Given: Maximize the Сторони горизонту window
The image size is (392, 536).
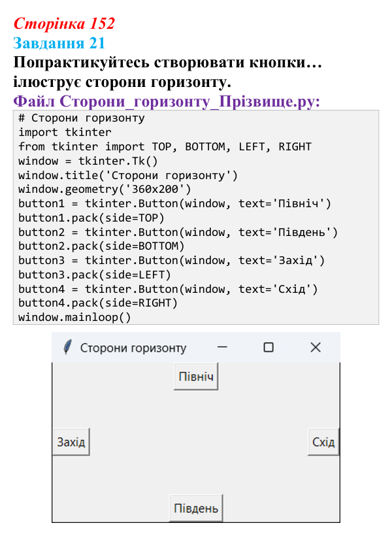Looking at the screenshot, I should pyautogui.click(x=269, y=347).
